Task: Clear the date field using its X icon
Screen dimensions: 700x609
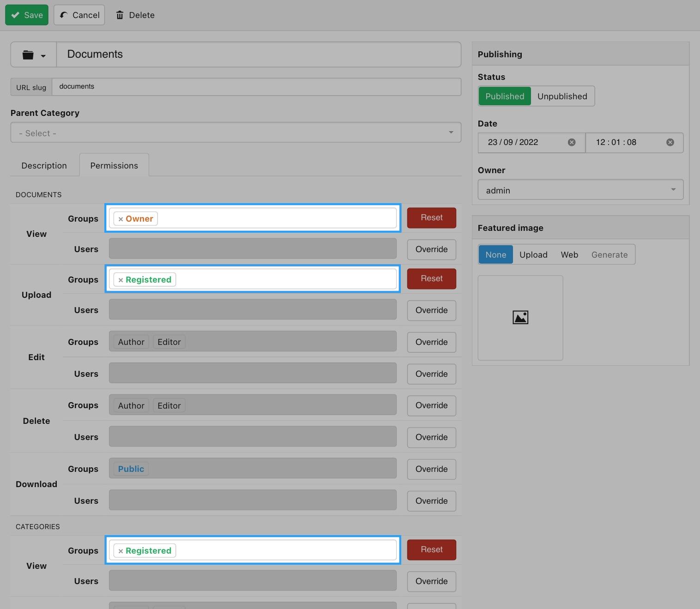Action: pos(572,142)
